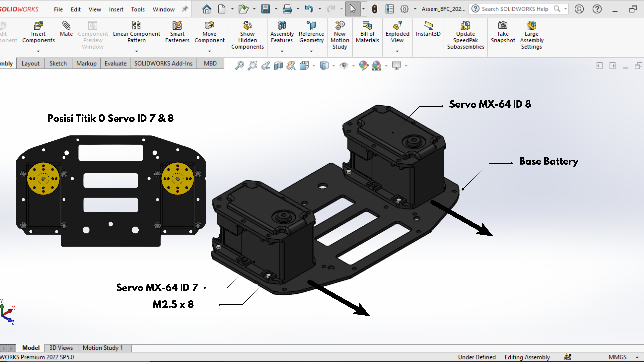Select the Mate tool
Screen dimensions: 644x362
click(x=66, y=29)
